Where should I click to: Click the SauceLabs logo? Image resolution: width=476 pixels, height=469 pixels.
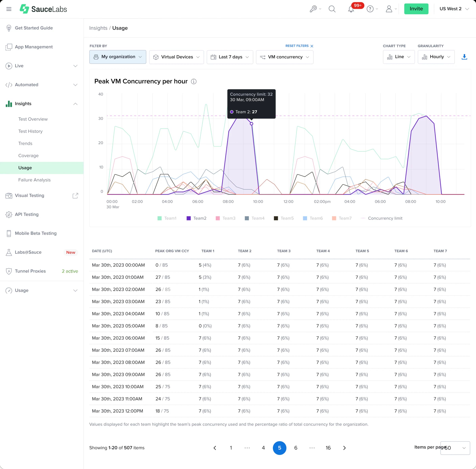tap(43, 9)
